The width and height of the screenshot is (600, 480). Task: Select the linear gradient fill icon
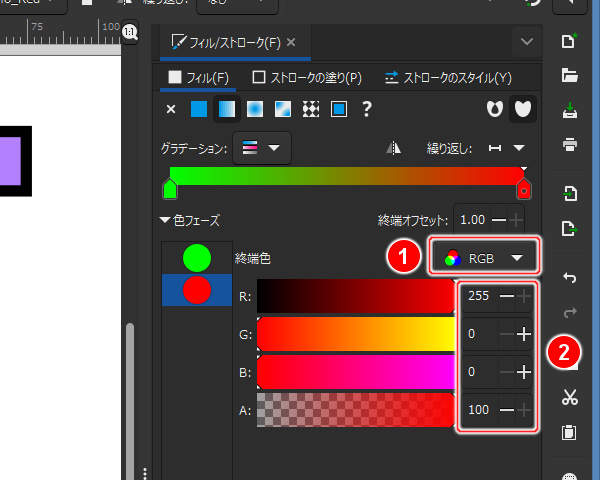tap(227, 109)
